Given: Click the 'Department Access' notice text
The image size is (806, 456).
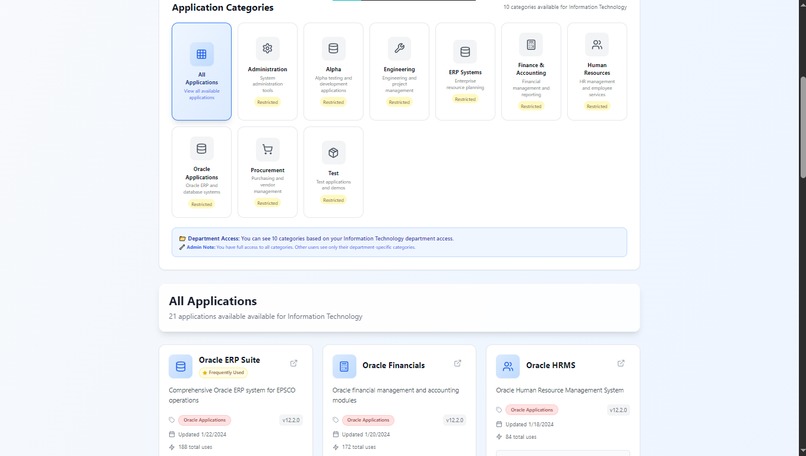Looking at the screenshot, I should 321,239.
